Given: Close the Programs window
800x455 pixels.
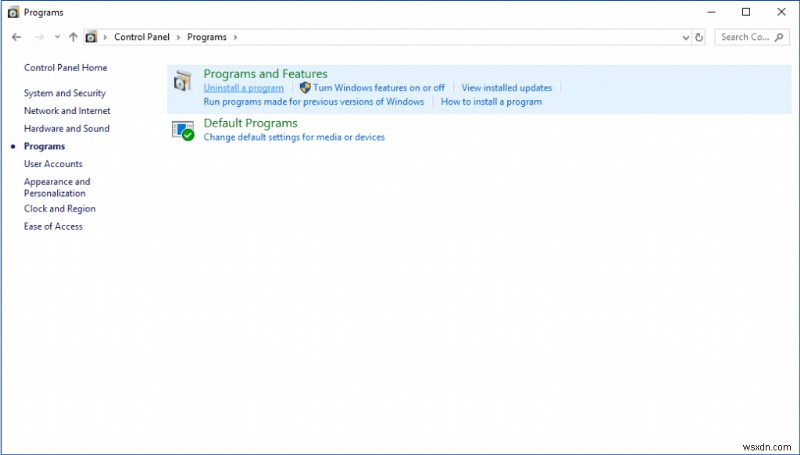Looking at the screenshot, I should (x=781, y=12).
